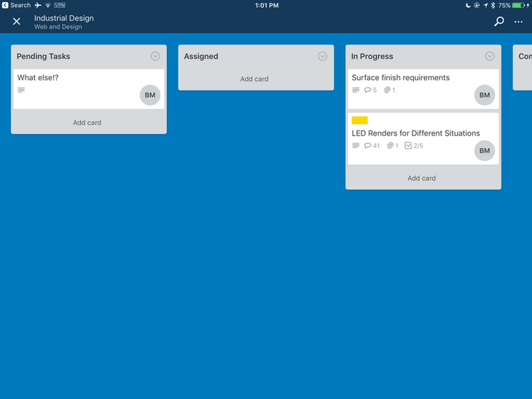Click comments icon showing 41 on LED Renders
The width and height of the screenshot is (532, 399).
[372, 146]
